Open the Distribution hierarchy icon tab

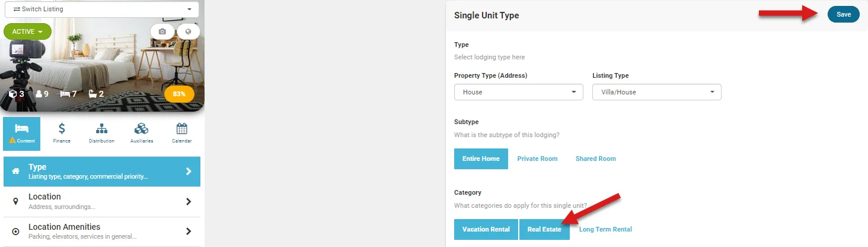[101, 133]
